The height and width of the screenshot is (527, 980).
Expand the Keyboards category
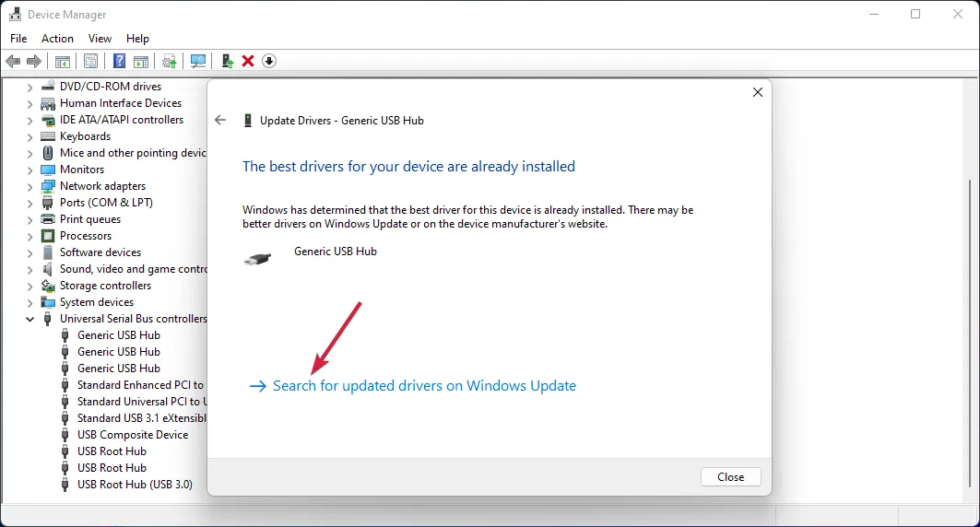pyautogui.click(x=30, y=136)
